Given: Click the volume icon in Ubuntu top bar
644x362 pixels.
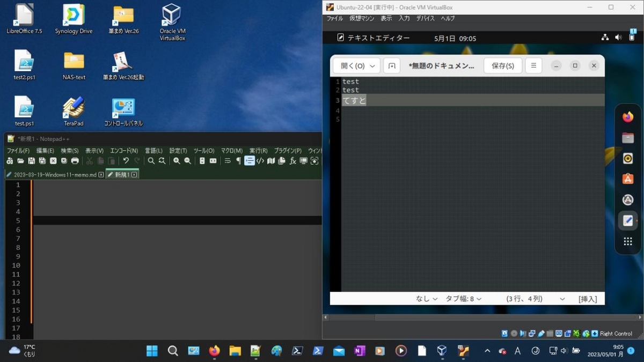Looking at the screenshot, I should tap(618, 38).
